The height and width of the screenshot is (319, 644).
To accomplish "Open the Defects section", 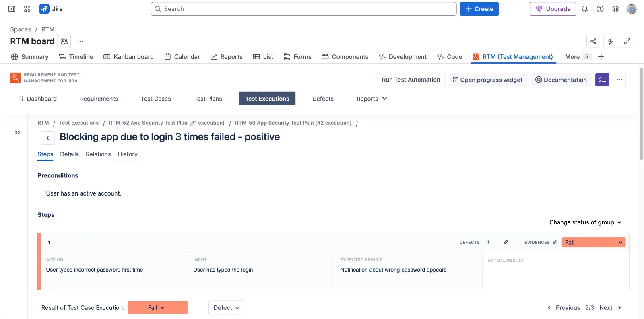I will pyautogui.click(x=323, y=99).
